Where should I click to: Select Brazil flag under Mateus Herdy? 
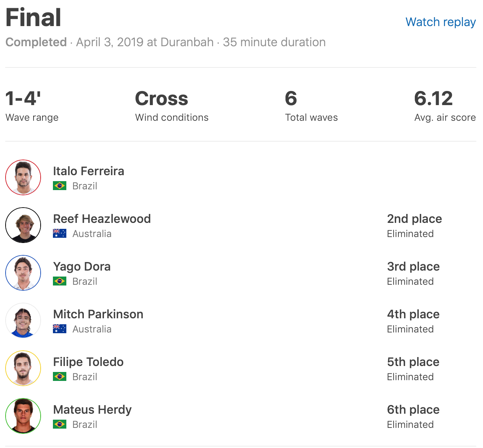point(60,424)
